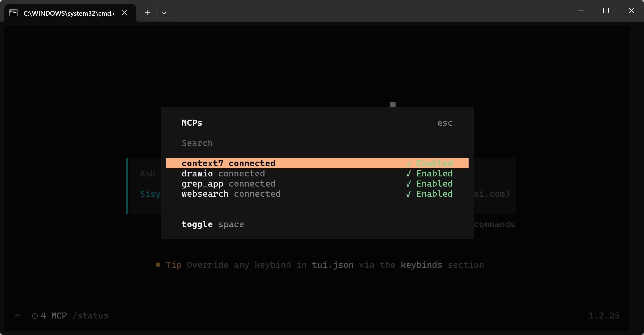
Task: Click the cmd icon in the terminal tab
Action: point(13,13)
